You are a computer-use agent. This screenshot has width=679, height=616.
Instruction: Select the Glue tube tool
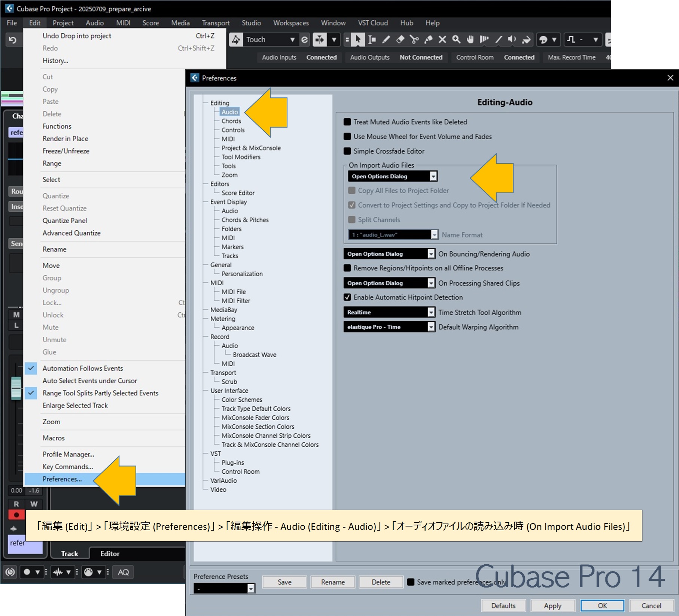(428, 40)
